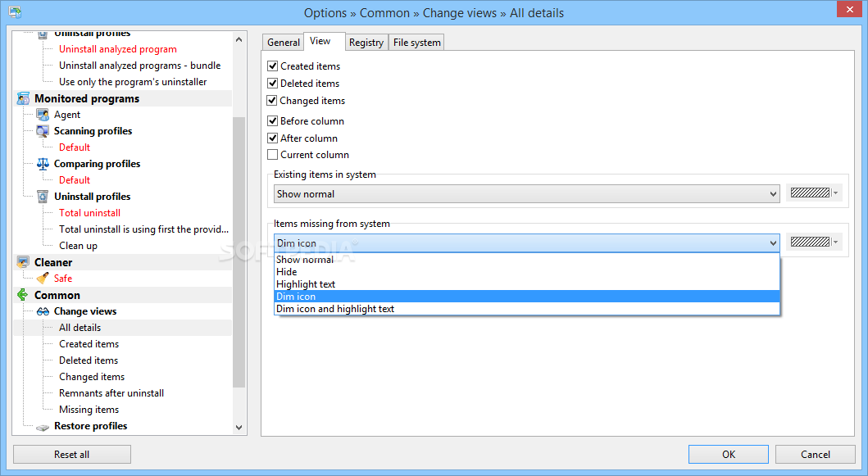Choose Hide in the dropdown list
Screen dimensions: 868x476
click(x=526, y=272)
